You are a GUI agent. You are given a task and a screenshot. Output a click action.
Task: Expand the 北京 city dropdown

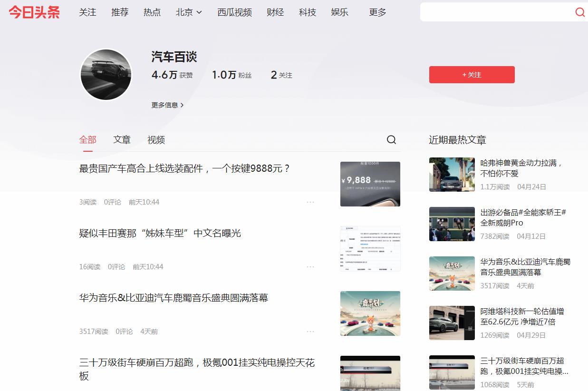coord(189,12)
